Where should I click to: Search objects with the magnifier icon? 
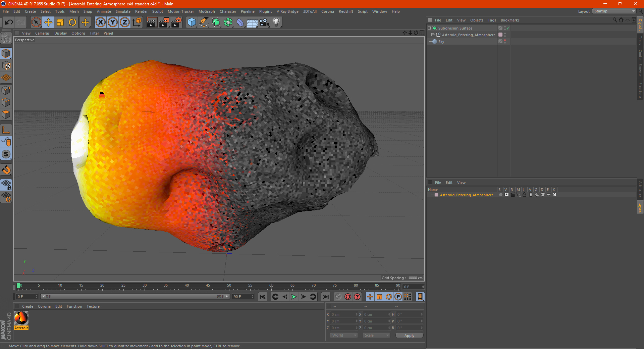[614, 20]
